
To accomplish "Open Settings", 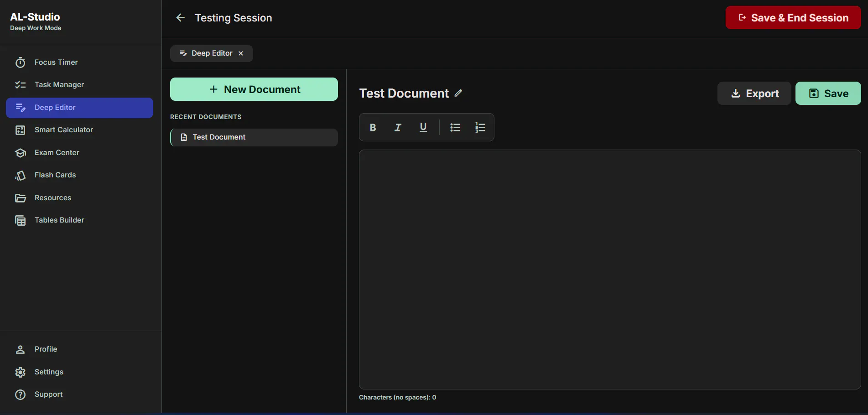I will pyautogui.click(x=79, y=372).
